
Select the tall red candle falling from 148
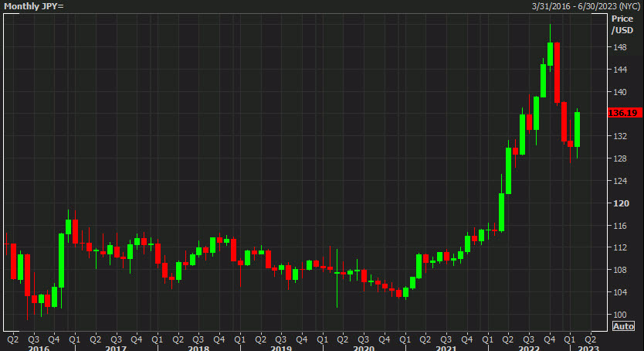(x=557, y=73)
